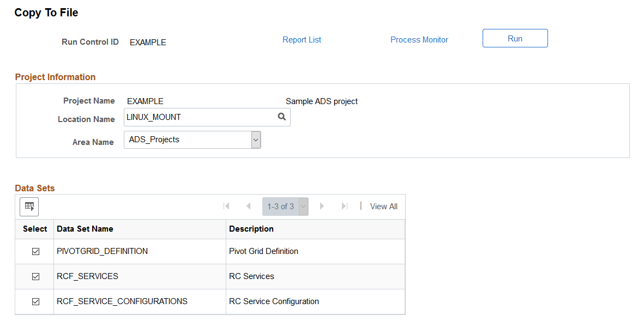Uncheck the PIVOTGRID_DEFINITION checkbox
644x321 pixels.
tap(36, 252)
